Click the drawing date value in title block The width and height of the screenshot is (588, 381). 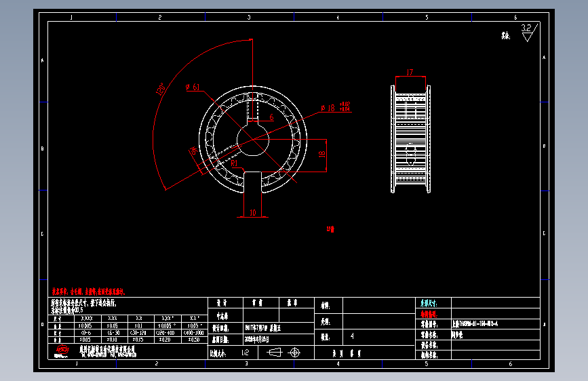click(257, 340)
